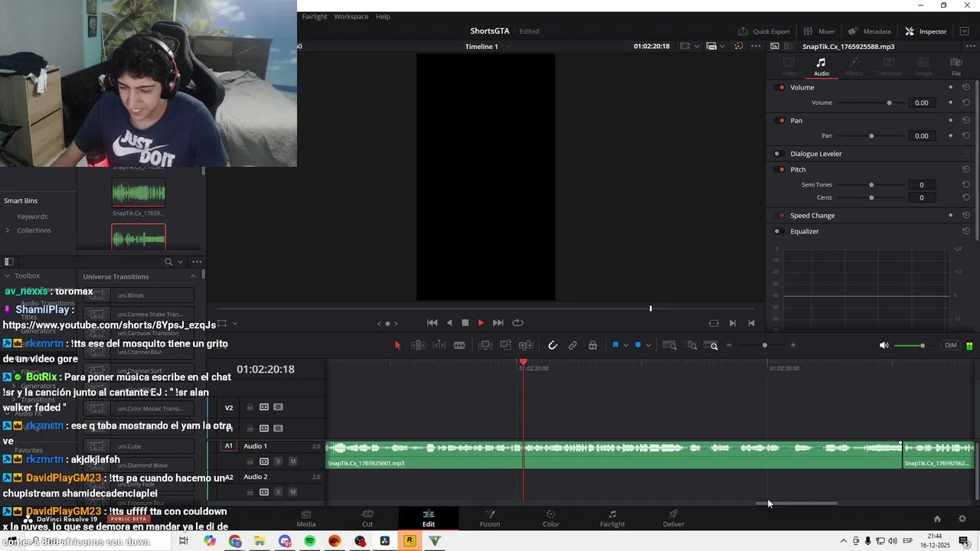980x551 pixels.
Task: Open the Fairlight menu
Action: coord(314,16)
